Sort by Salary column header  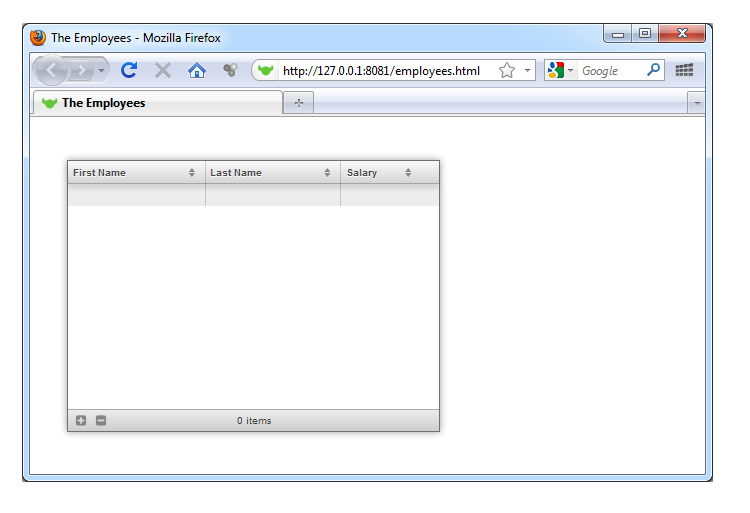coord(389,173)
